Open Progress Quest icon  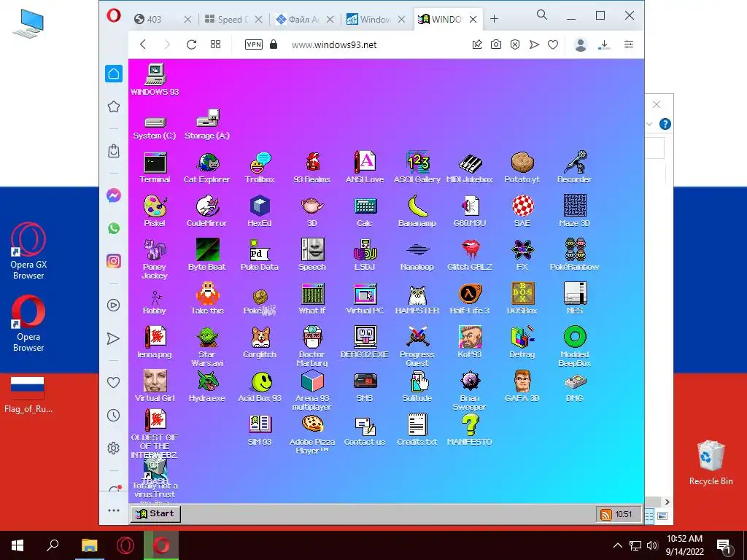tap(417, 338)
